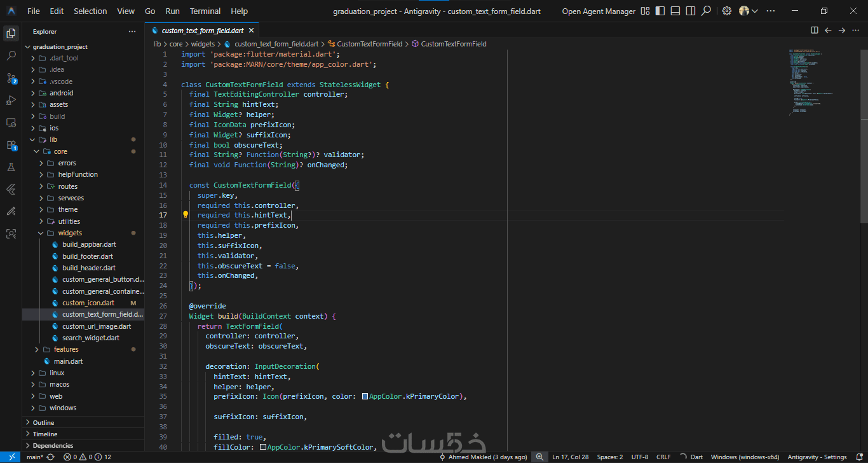
Task: Click Spaces: 2 indentation indicator
Action: [610, 457]
